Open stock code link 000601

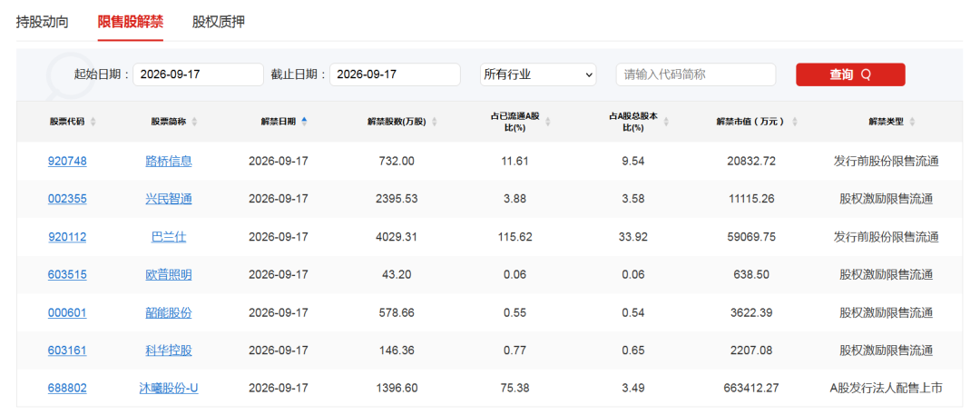coord(67,312)
